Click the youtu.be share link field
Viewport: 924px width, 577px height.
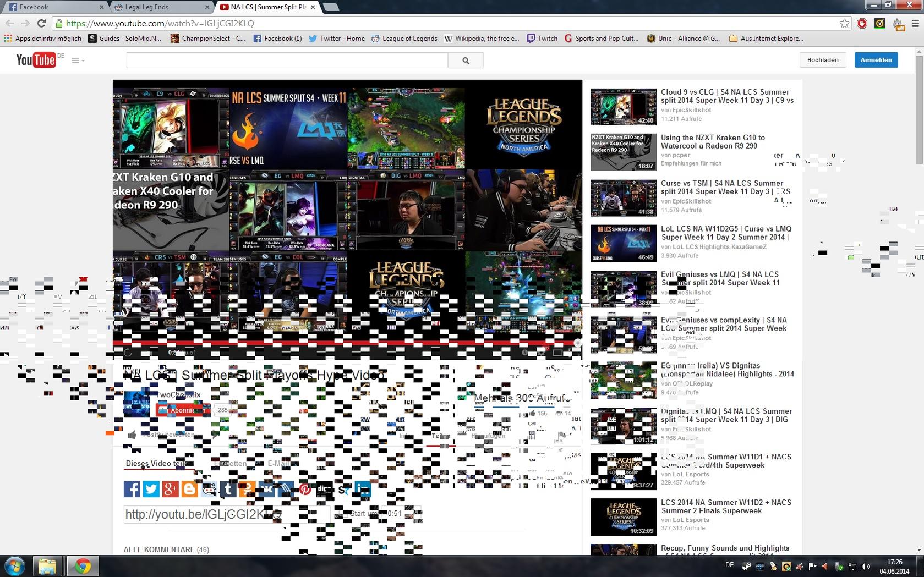click(x=227, y=514)
